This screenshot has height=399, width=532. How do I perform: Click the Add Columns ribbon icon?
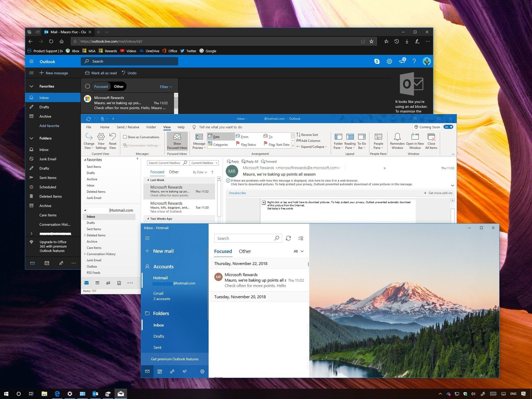click(308, 140)
